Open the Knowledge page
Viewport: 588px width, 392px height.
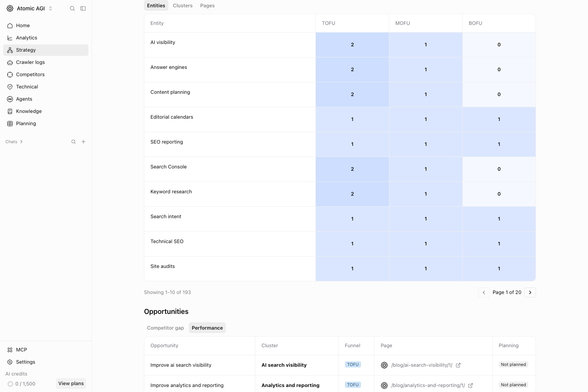[46, 111]
